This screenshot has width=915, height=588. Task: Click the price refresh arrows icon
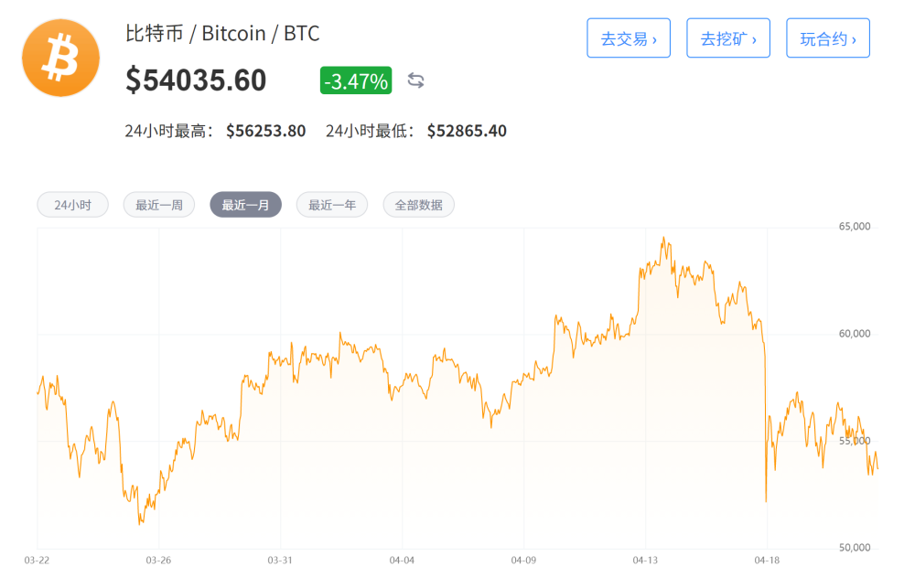[x=415, y=81]
